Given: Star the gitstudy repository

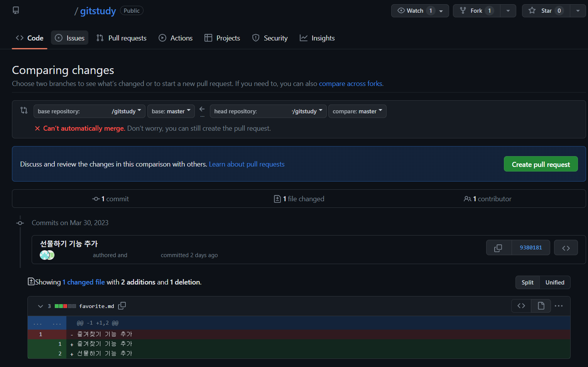Looking at the screenshot, I should tap(546, 11).
